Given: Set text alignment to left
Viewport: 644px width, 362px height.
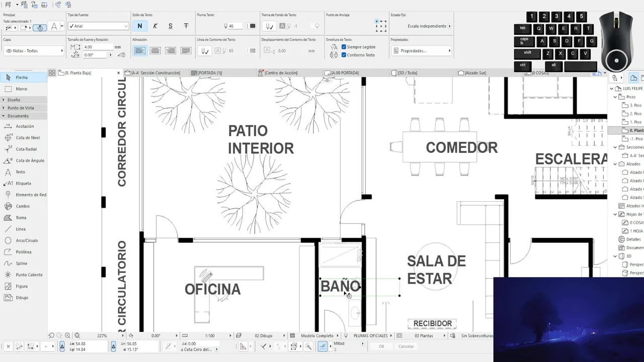Looking at the screenshot, I should 140,51.
